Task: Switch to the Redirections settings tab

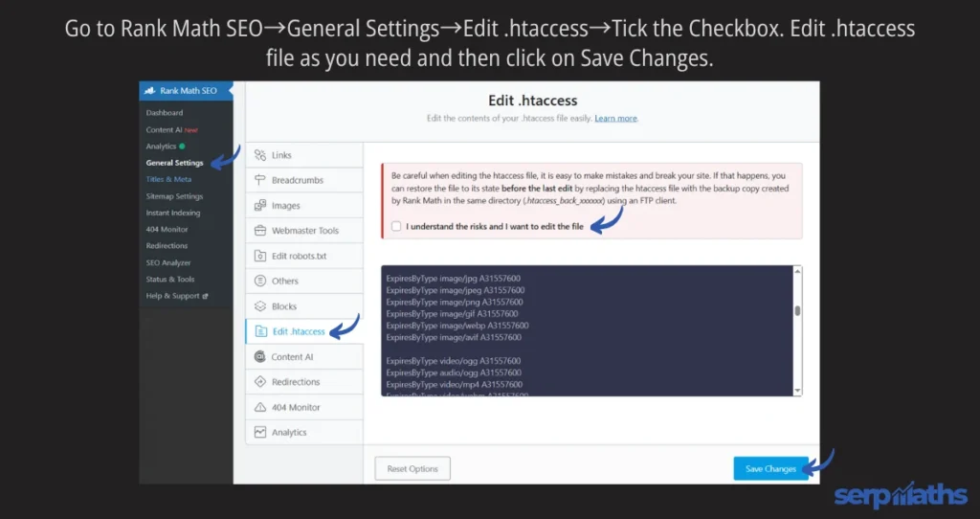Action: coord(304,381)
